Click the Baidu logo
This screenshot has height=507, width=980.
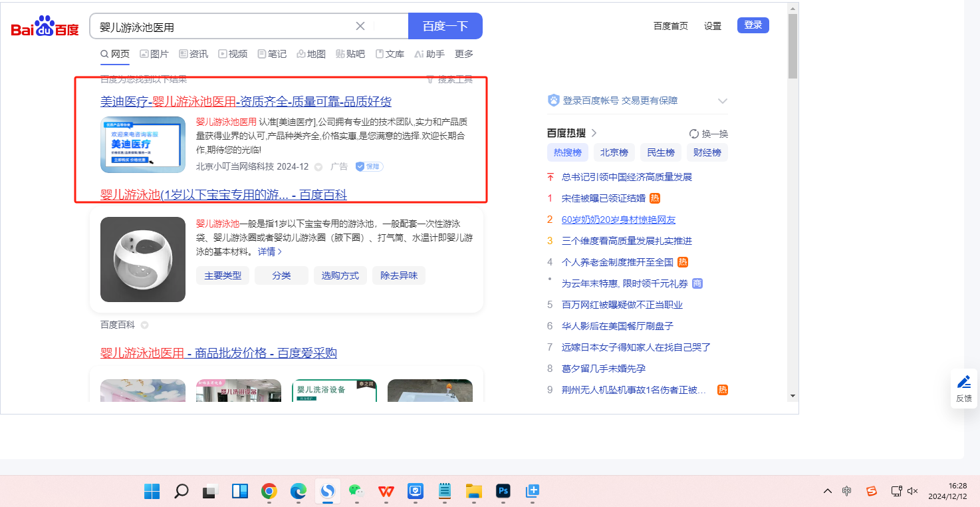(x=45, y=27)
